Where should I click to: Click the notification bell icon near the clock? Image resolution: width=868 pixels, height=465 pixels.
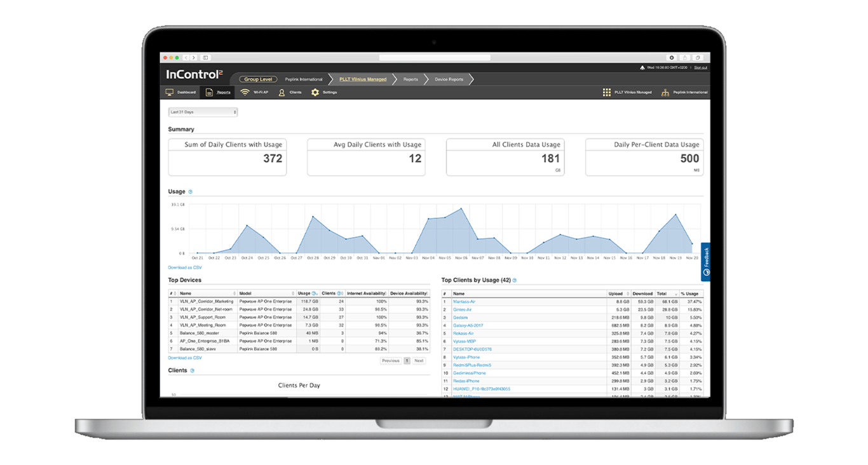642,67
